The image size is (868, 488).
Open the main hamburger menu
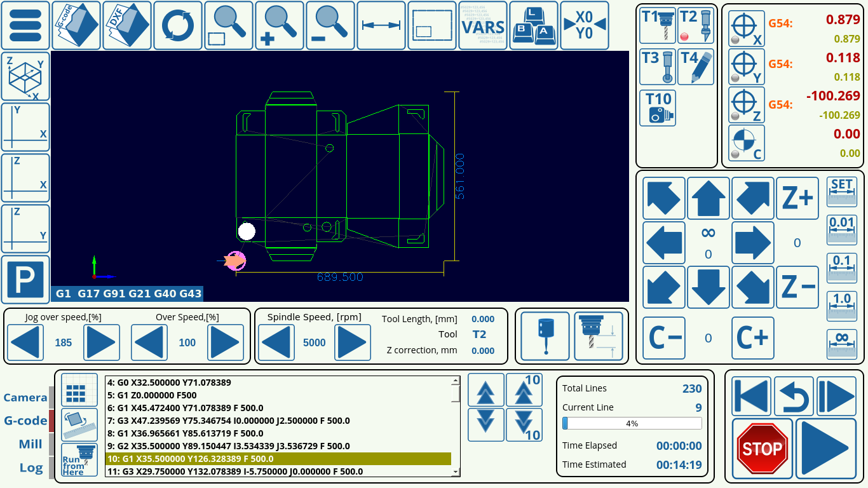tap(25, 25)
